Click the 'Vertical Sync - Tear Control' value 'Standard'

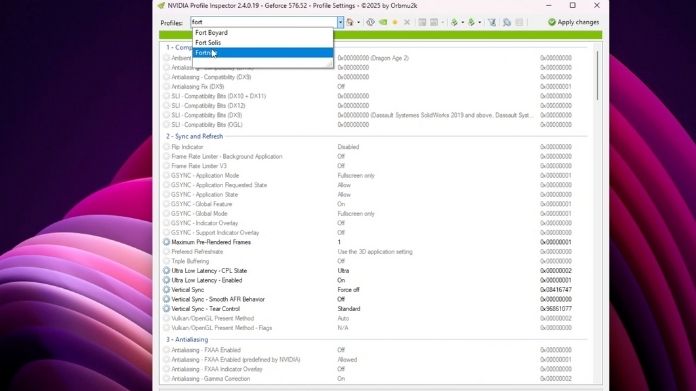point(349,309)
